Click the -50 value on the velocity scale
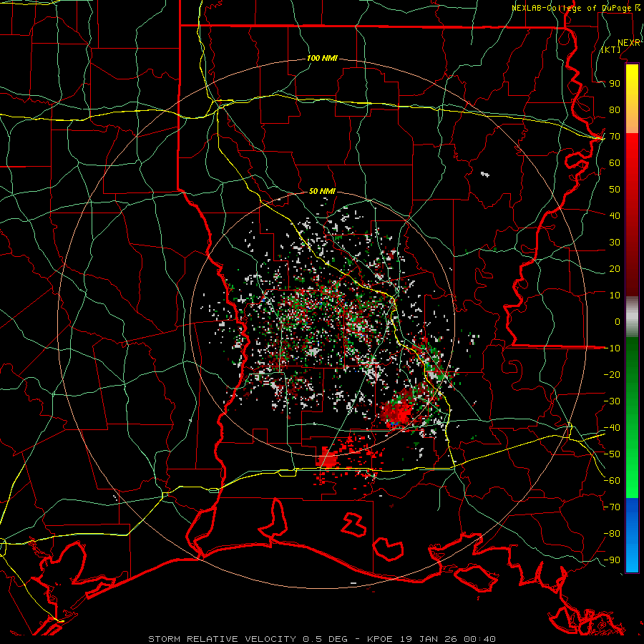 (612, 454)
